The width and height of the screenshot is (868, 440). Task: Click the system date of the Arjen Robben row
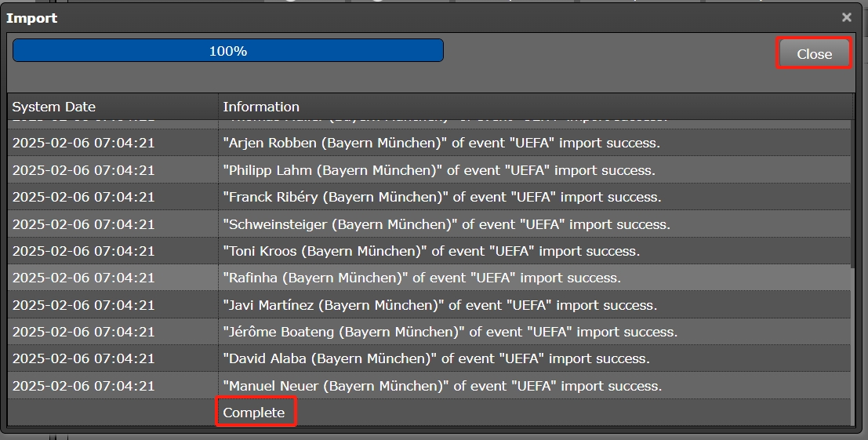84,143
